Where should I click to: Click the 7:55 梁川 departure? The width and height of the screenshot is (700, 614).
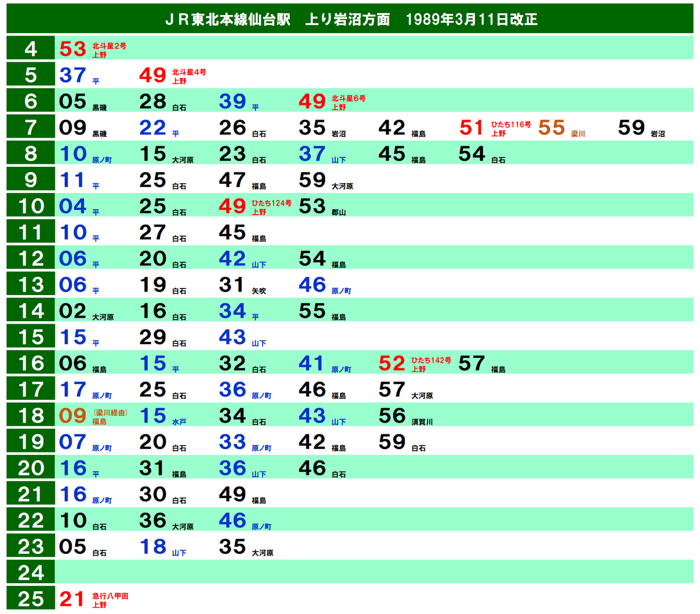tap(561, 128)
